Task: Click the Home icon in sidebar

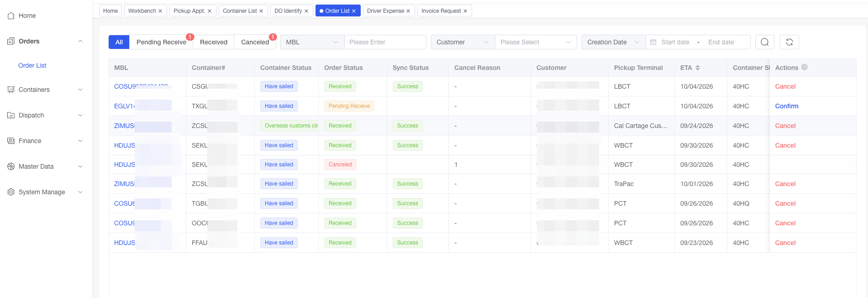Action: [11, 16]
